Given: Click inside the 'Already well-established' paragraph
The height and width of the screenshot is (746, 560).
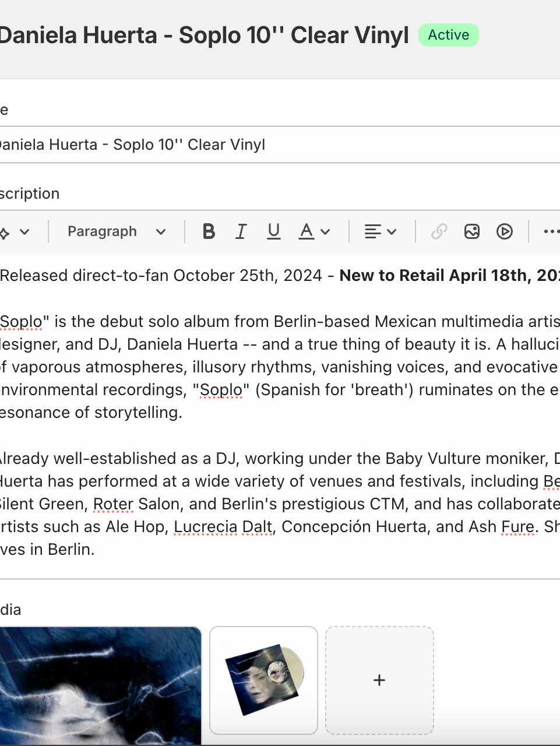Looking at the screenshot, I should click(x=280, y=504).
